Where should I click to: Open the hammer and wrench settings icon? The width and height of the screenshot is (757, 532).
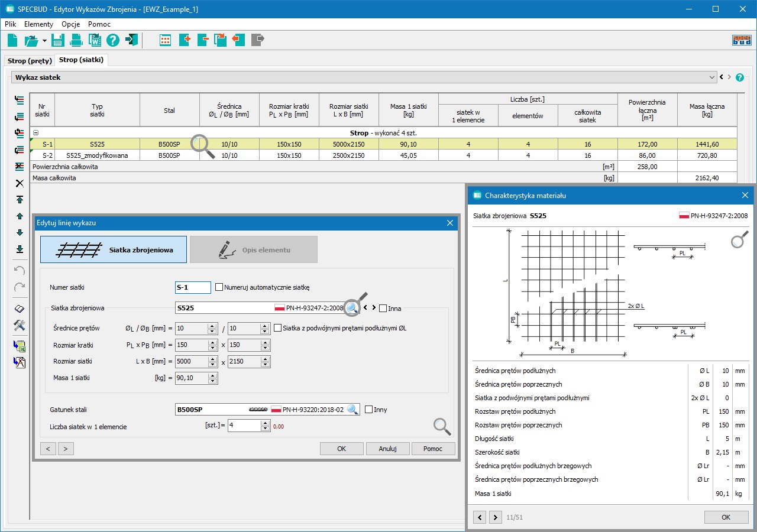click(20, 325)
